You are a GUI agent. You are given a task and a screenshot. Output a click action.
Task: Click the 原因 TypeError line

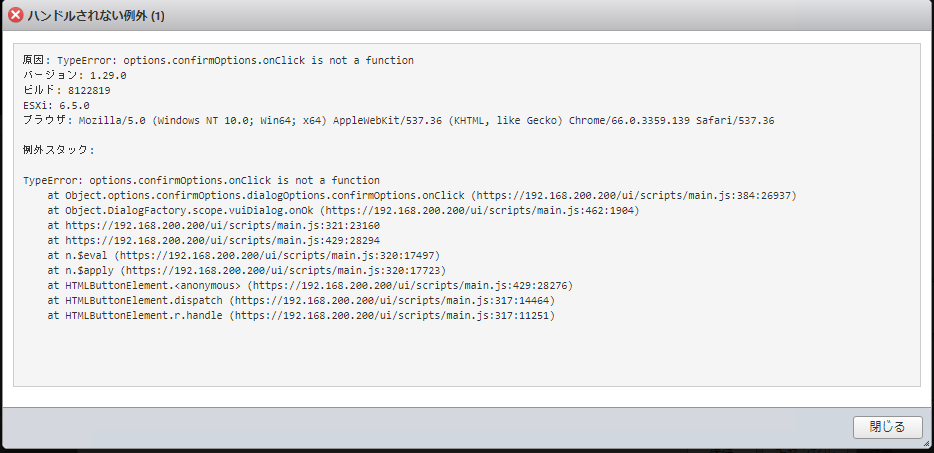(218, 61)
